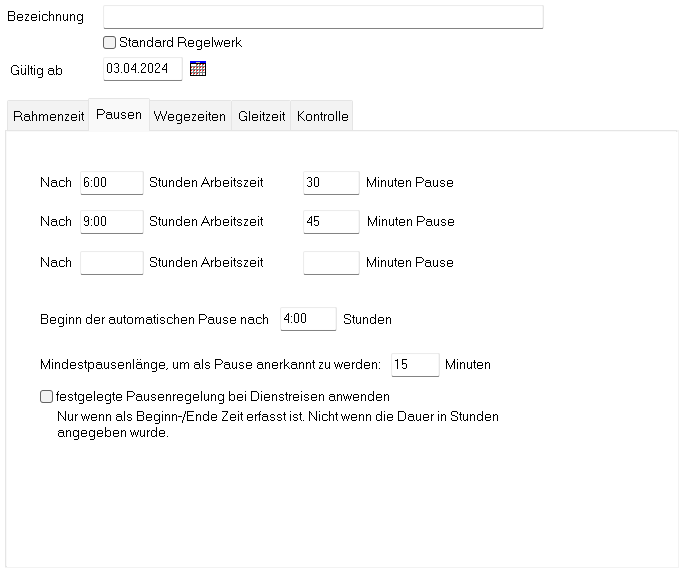This screenshot has width=685, height=570.
Task: Click into the Bezeichnung text field
Action: (x=323, y=17)
